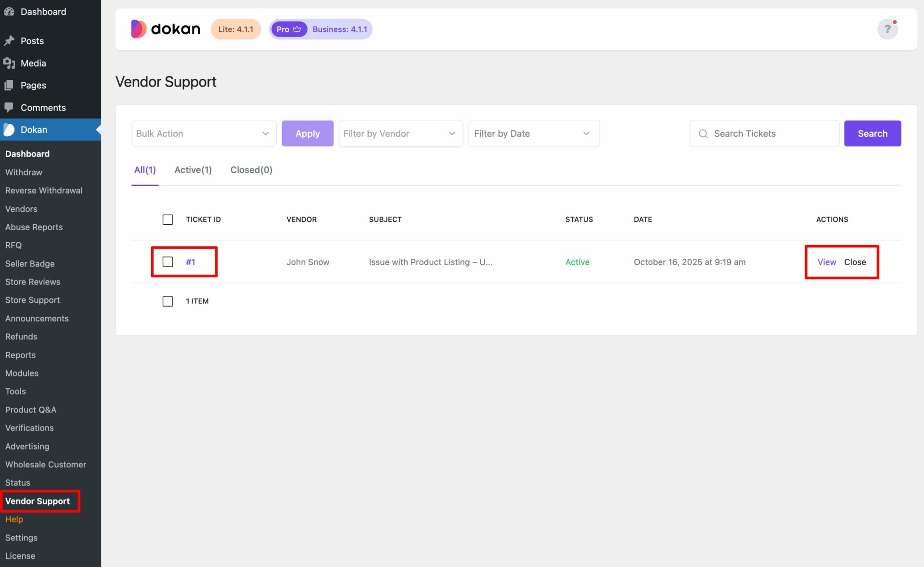Click the Posts pin icon in sidebar
The height and width of the screenshot is (567, 924).
9,41
